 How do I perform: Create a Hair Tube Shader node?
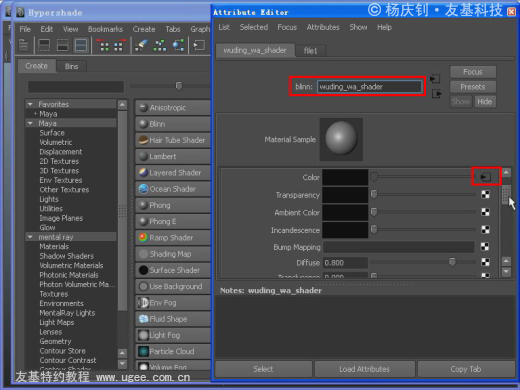[173, 140]
